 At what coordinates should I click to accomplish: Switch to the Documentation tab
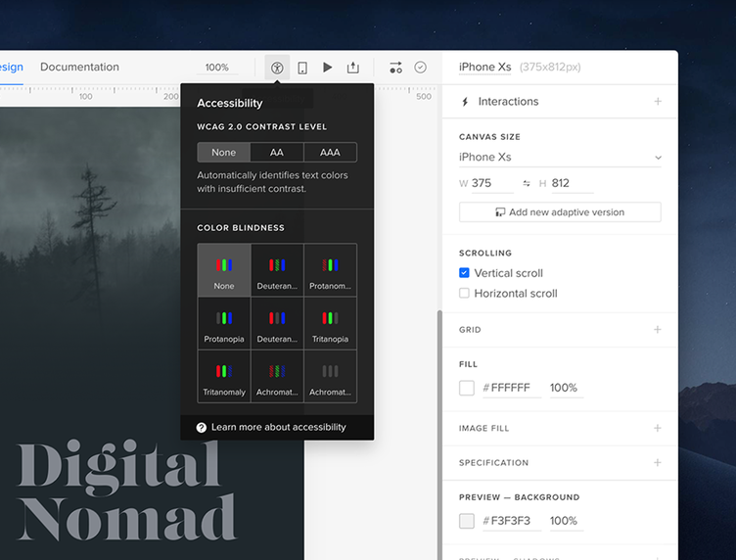click(79, 67)
